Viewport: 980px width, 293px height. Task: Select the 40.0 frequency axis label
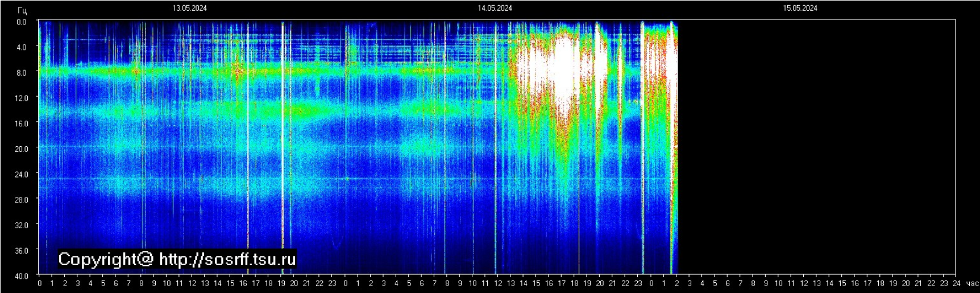(21, 276)
